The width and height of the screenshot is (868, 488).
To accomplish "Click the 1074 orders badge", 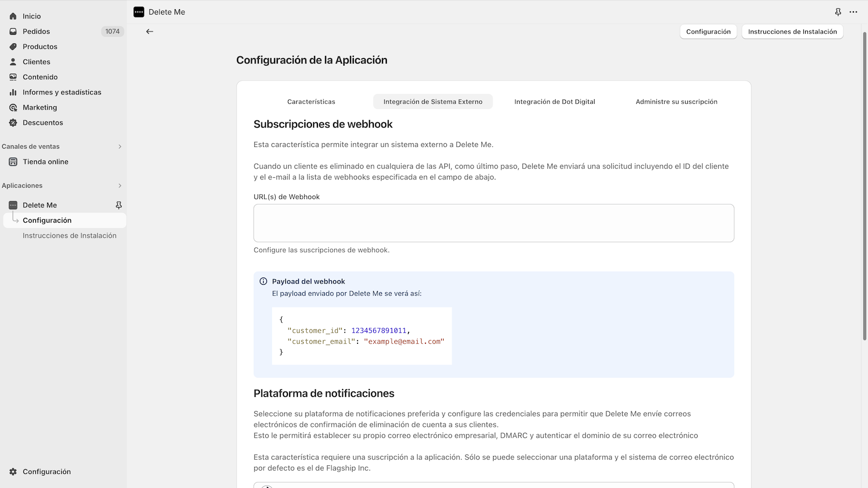I will click(x=112, y=31).
